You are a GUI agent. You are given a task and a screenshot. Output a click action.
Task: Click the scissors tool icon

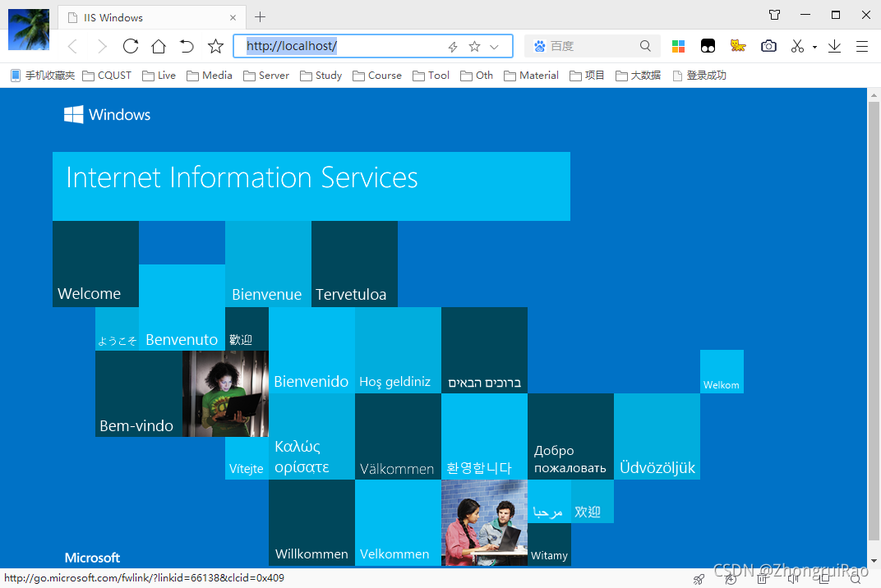(x=797, y=46)
